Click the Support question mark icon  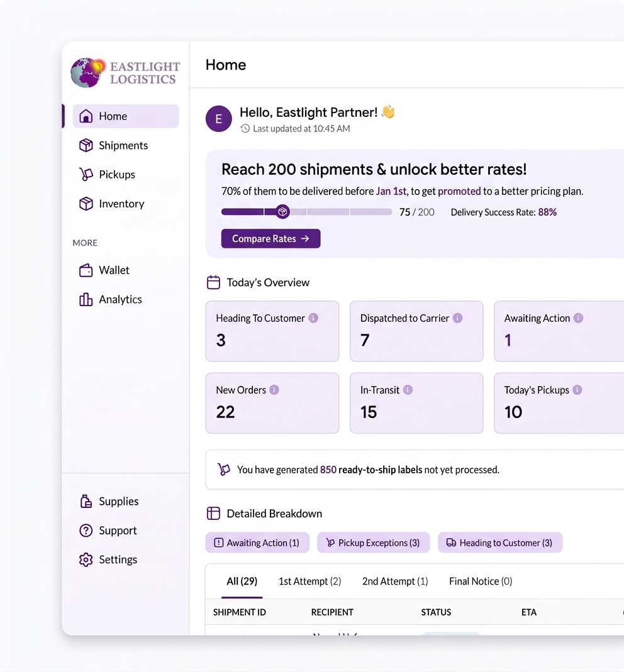(86, 531)
